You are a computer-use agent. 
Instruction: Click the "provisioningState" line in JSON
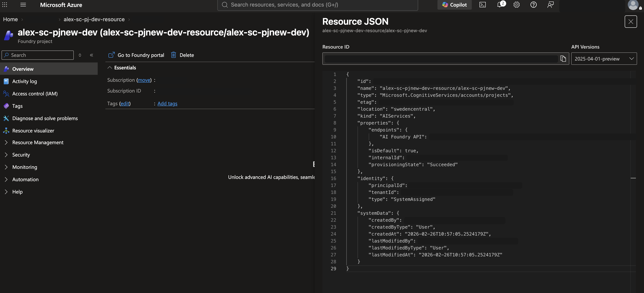coord(413,164)
